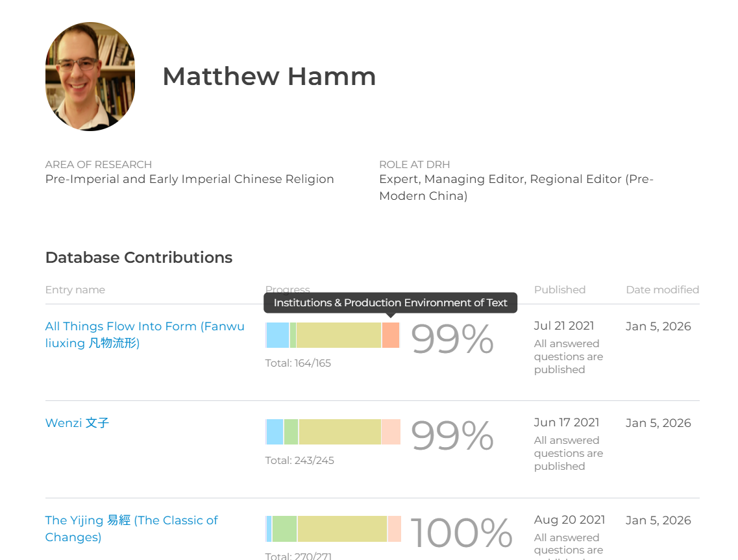Click yellow segment of All Things Flow progress bar
Image resolution: width=738 pixels, height=560 pixels.
point(338,335)
